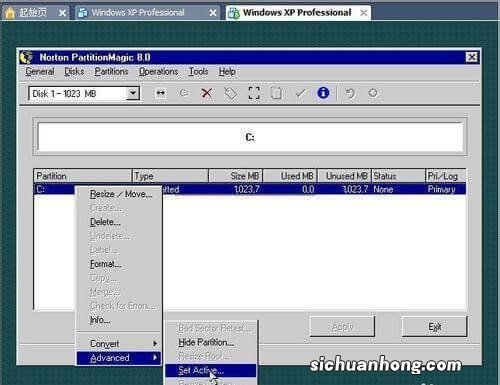The image size is (500, 385).
Task: Click the C: label in the partition list row
Action: (x=41, y=189)
